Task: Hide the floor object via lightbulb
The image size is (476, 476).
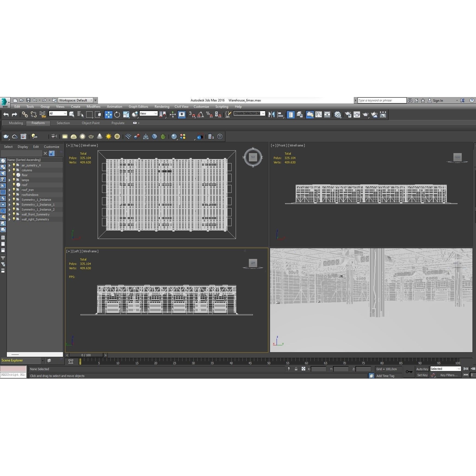Action: pos(14,175)
